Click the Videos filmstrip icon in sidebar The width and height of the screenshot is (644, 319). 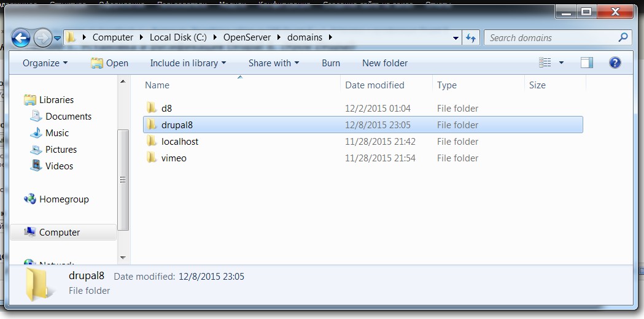36,166
